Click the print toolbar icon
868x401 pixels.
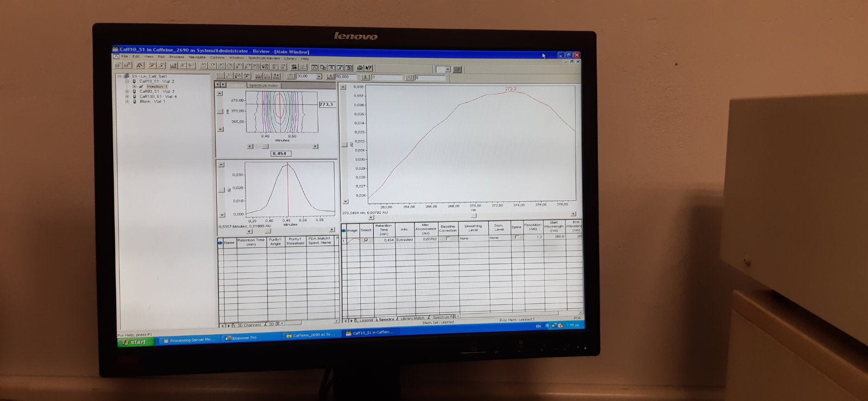click(x=360, y=68)
